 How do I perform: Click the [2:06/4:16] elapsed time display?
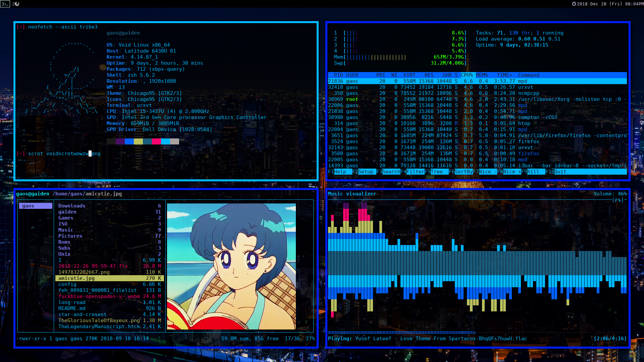(610, 339)
